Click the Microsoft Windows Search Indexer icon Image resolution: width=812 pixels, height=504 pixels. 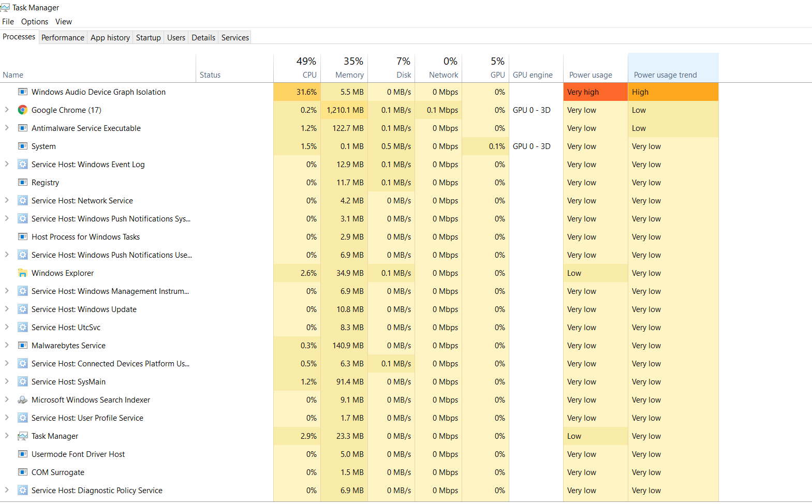click(x=22, y=400)
